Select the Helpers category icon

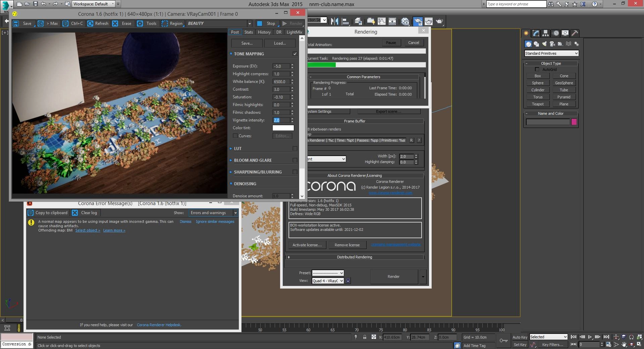560,44
